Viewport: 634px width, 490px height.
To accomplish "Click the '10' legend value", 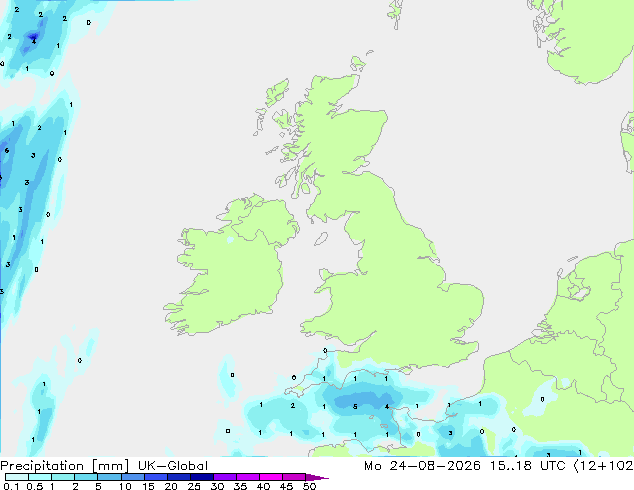I will click(125, 486).
